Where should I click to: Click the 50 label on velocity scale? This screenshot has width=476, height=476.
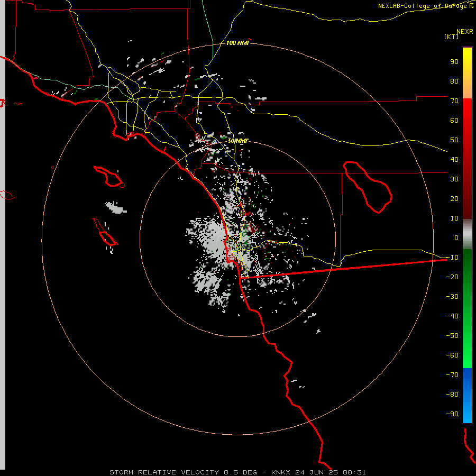[454, 140]
